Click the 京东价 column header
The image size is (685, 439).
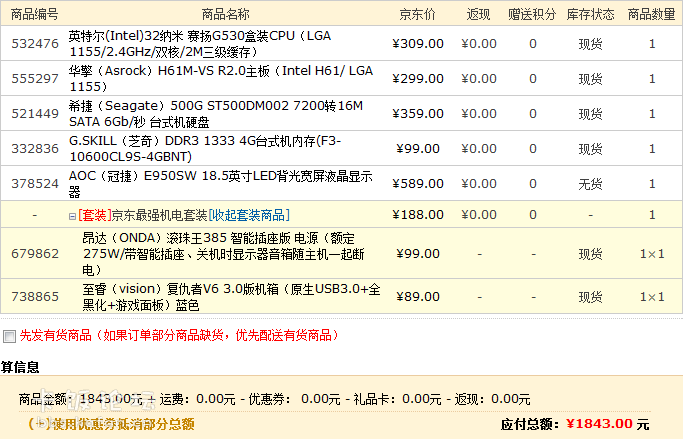pos(418,14)
